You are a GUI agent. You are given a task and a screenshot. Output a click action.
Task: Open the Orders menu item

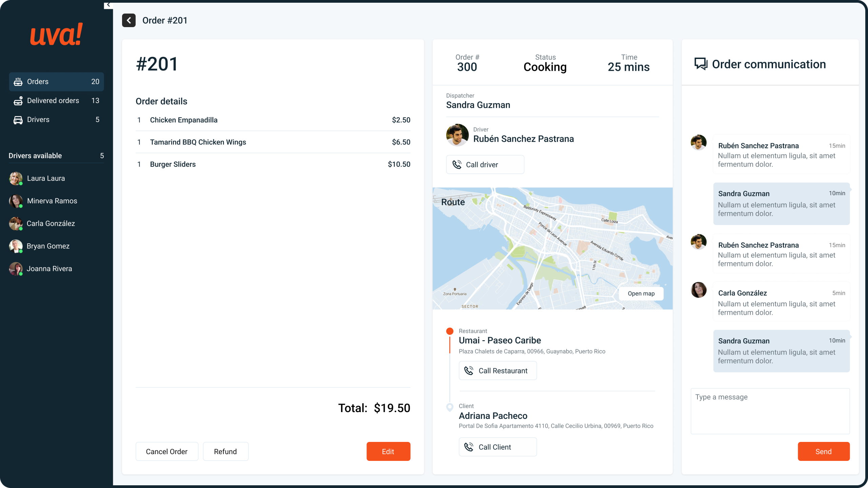(x=56, y=82)
